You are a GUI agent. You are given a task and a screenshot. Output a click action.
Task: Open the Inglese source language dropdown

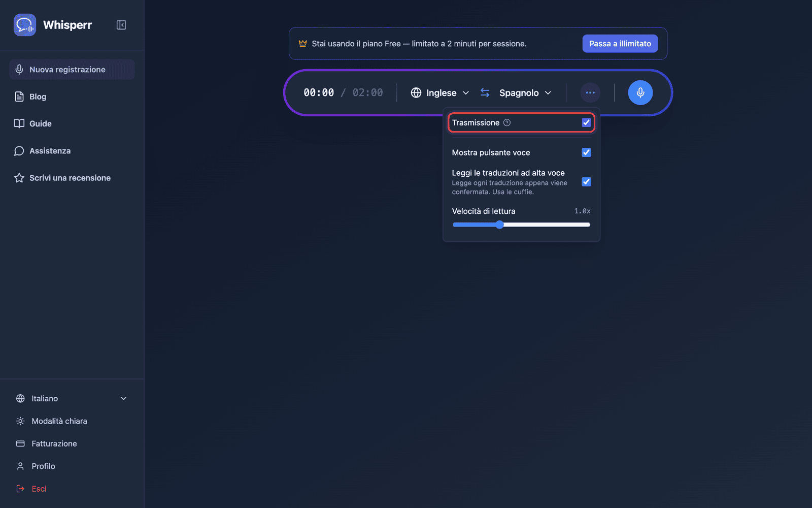pyautogui.click(x=440, y=92)
